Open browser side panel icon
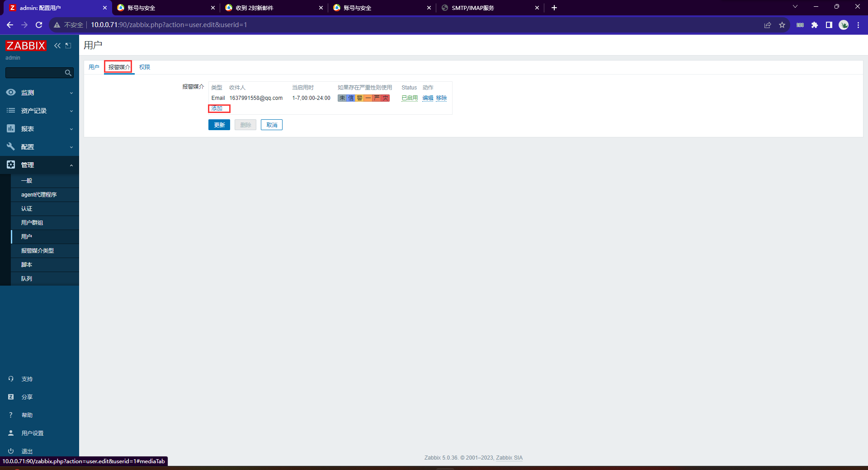 [829, 25]
